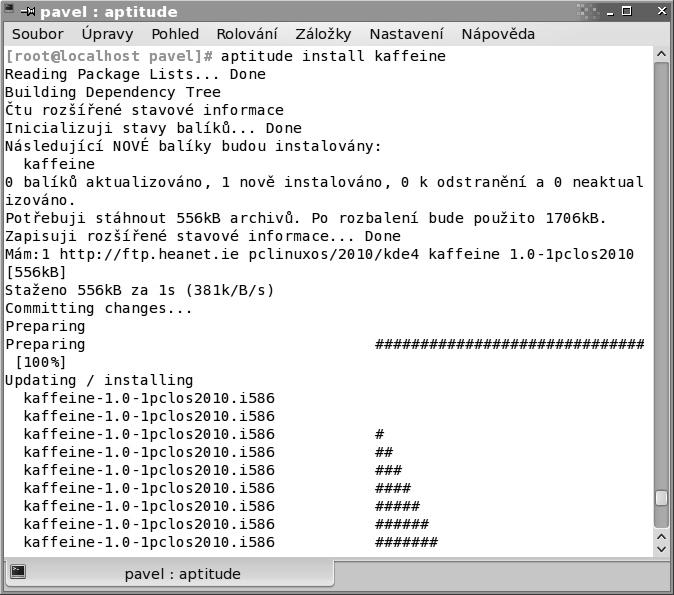Click the 'Inicializuji stavy balíků... Done' line
This screenshot has height=595, width=674.
(153, 129)
